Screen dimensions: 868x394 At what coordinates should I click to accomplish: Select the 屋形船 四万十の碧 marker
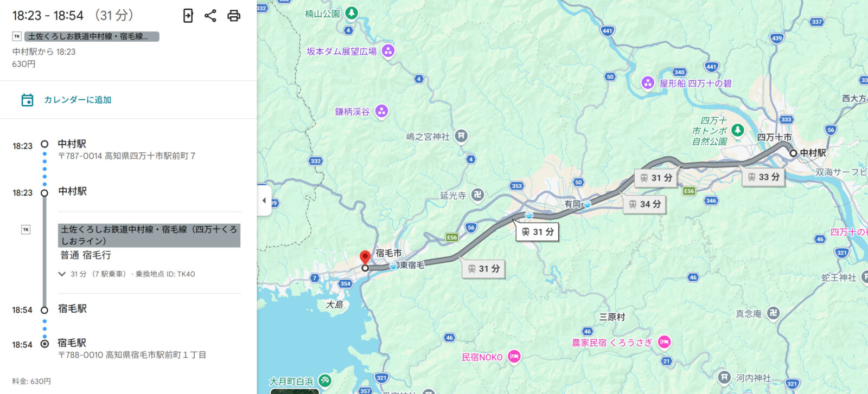pyautogui.click(x=648, y=83)
